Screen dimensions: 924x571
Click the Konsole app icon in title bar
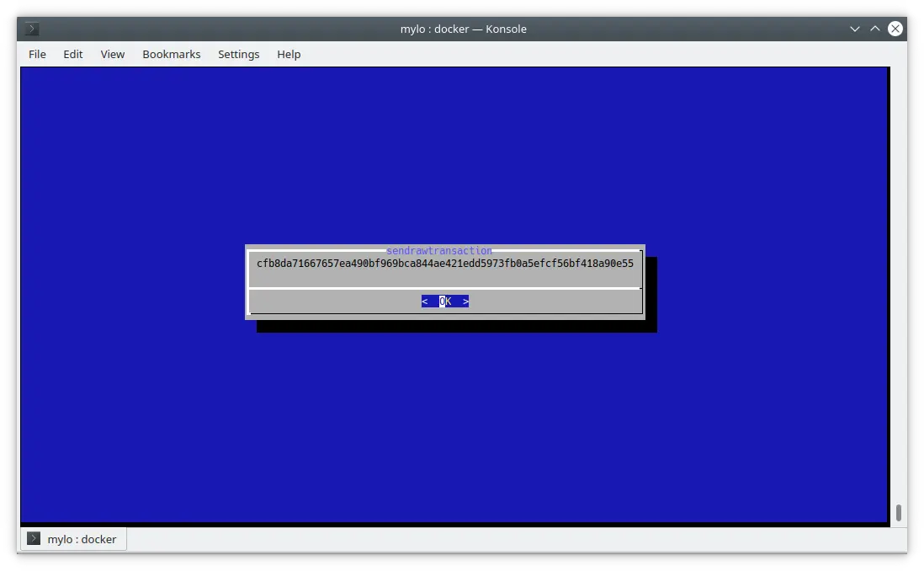point(32,29)
